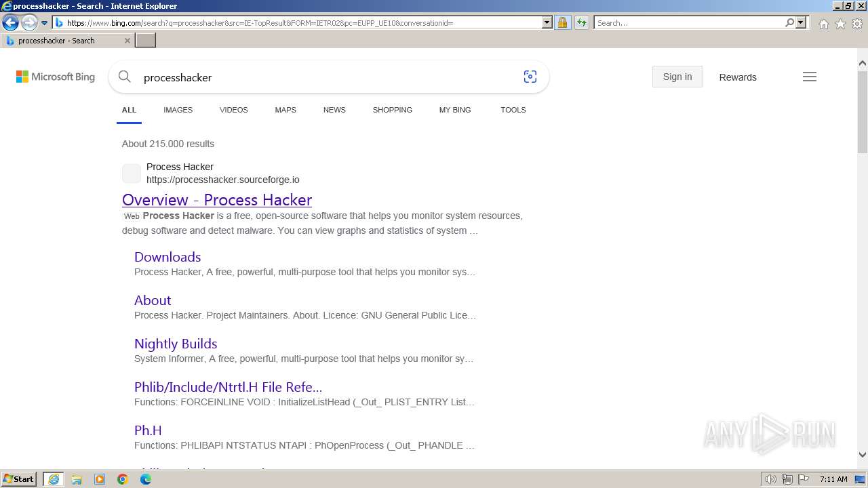Click the volume speaker tray icon
This screenshot has height=488, width=868.
point(771,479)
